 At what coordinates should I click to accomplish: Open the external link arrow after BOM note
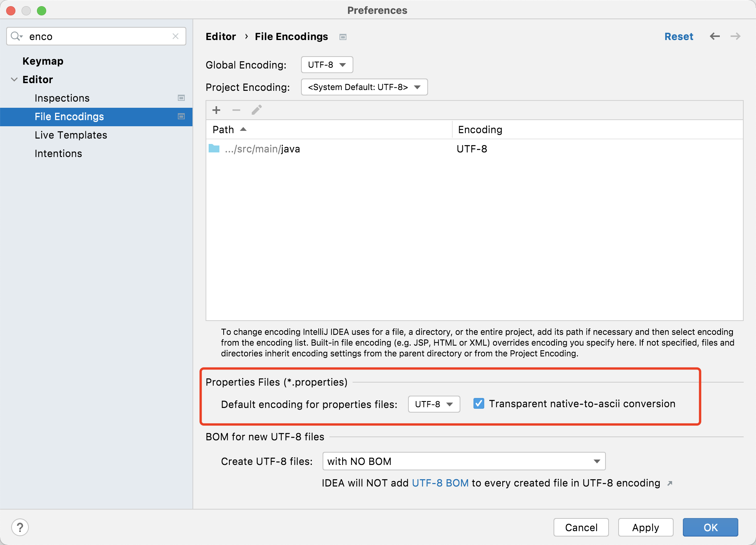(670, 483)
